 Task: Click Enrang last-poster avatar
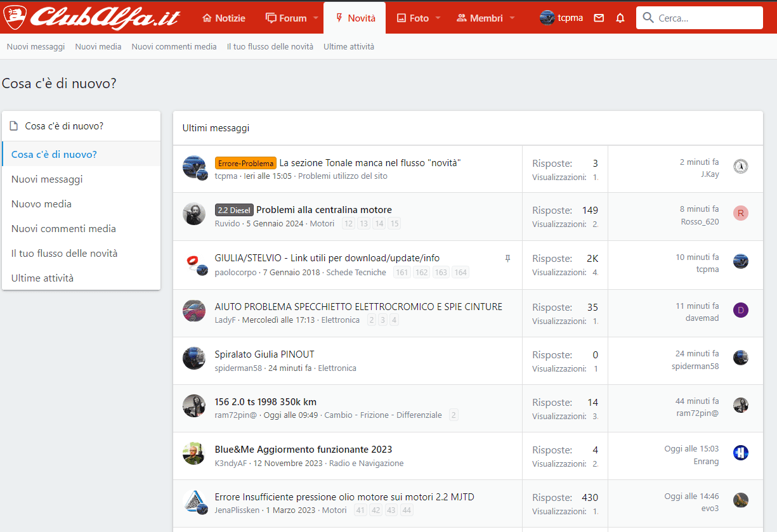click(x=741, y=453)
